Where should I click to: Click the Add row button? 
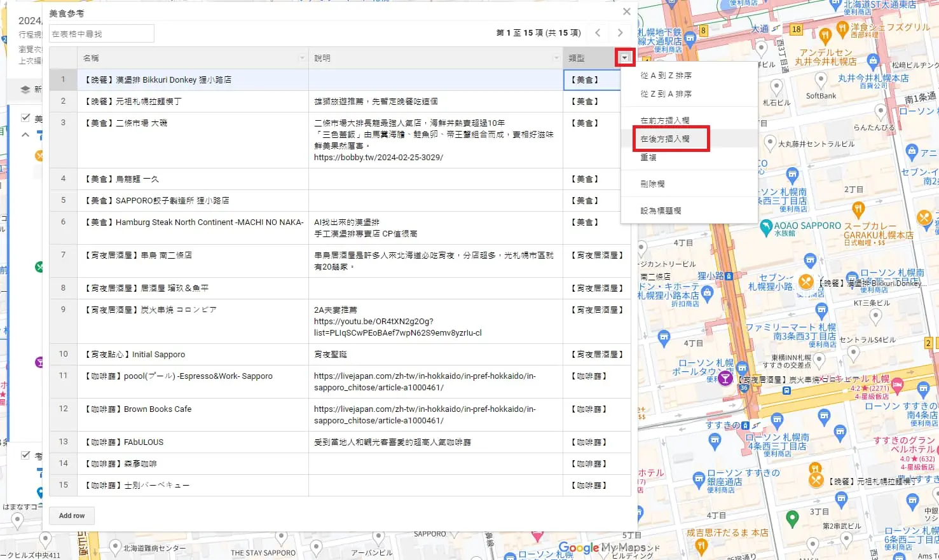(x=72, y=516)
